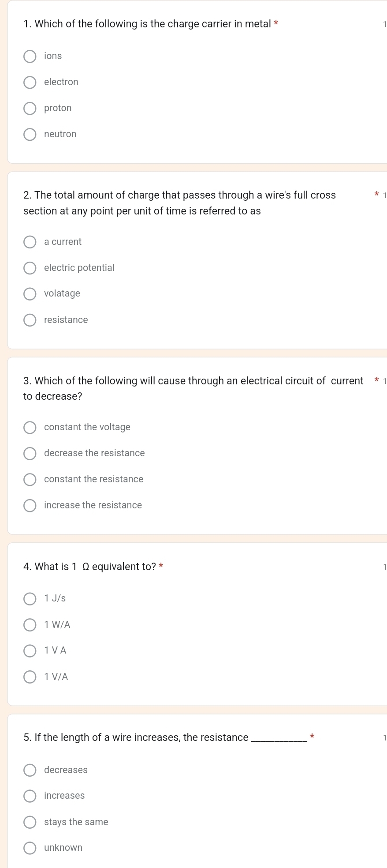Choose 'increases' for wire resistance question
This screenshot has height=868, width=387.
click(x=30, y=796)
